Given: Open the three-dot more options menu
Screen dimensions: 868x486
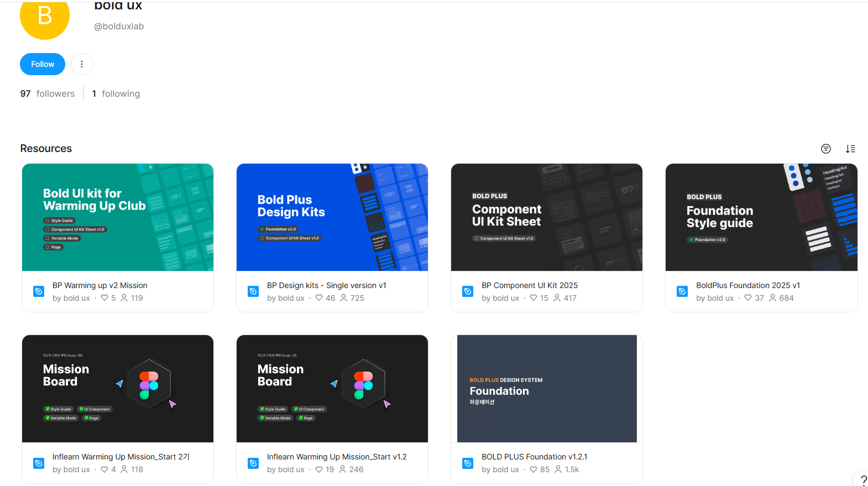Looking at the screenshot, I should click(x=82, y=64).
